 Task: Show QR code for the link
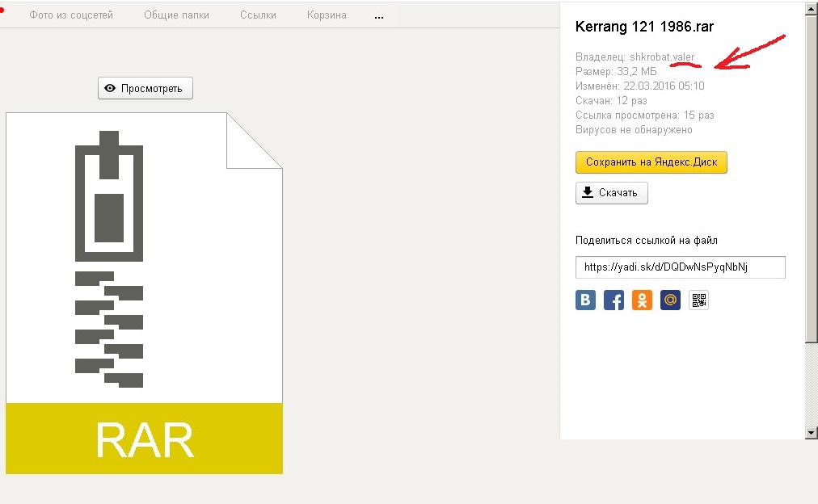[698, 300]
